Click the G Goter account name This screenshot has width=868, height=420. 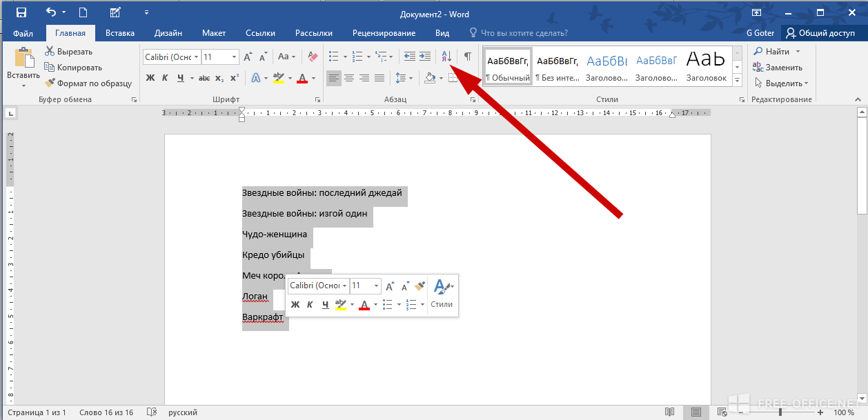[x=760, y=32]
